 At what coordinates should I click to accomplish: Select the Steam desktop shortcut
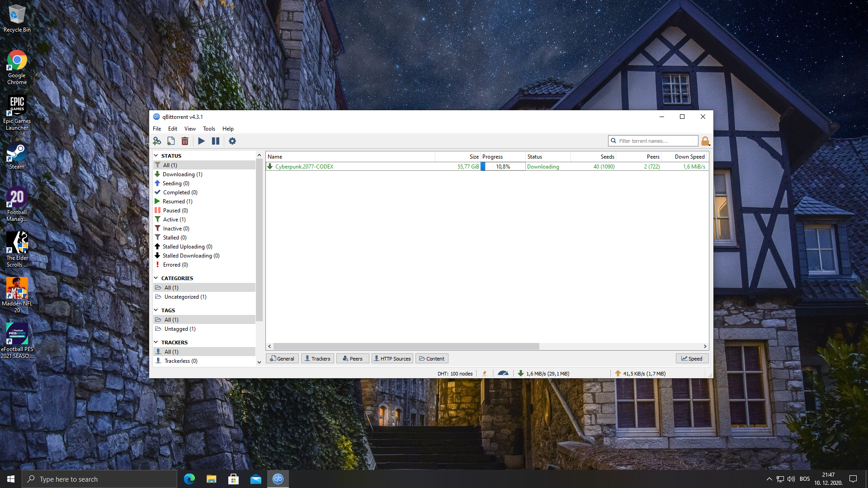(17, 156)
